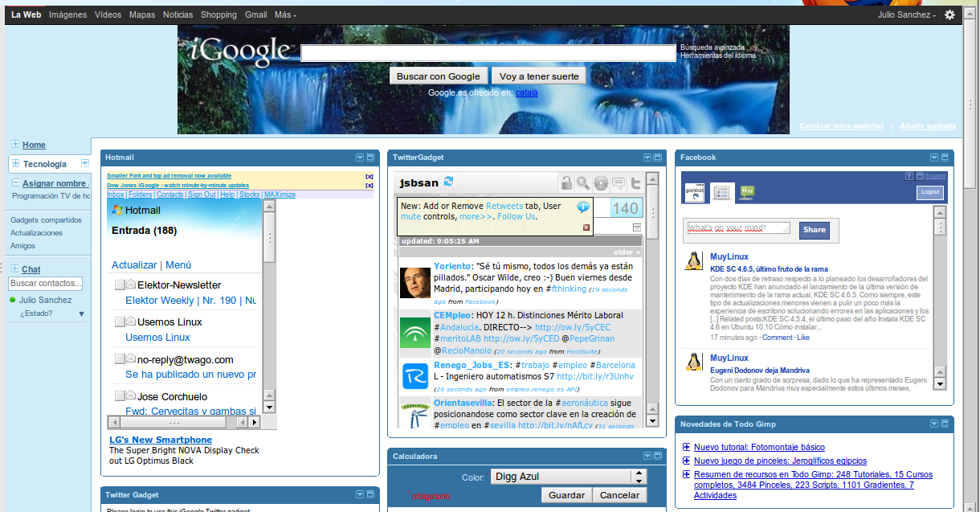980x512 pixels.
Task: Click the CEMpleo green avatar
Action: pyautogui.click(x=415, y=333)
